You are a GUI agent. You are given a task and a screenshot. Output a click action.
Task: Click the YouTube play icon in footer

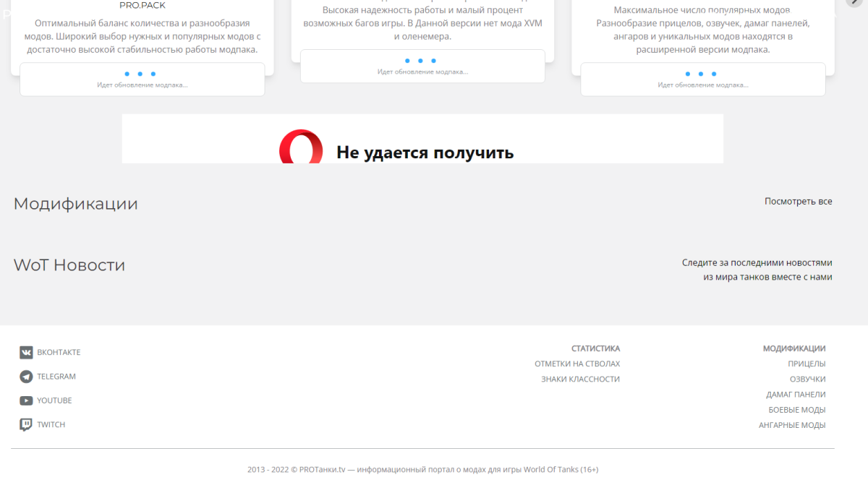click(26, 400)
